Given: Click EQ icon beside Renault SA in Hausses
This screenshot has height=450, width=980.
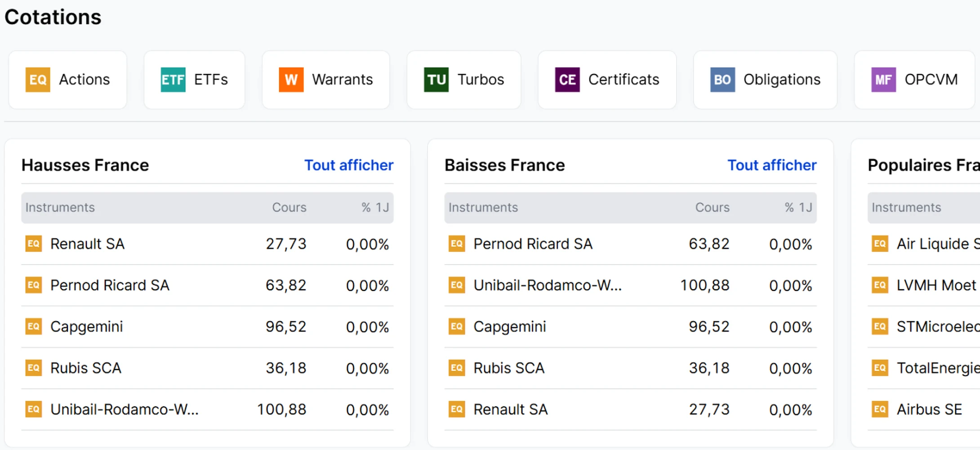Looking at the screenshot, I should [34, 244].
